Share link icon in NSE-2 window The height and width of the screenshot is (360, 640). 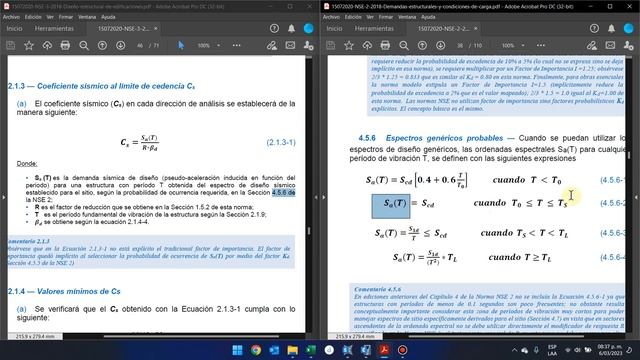[x=592, y=45]
